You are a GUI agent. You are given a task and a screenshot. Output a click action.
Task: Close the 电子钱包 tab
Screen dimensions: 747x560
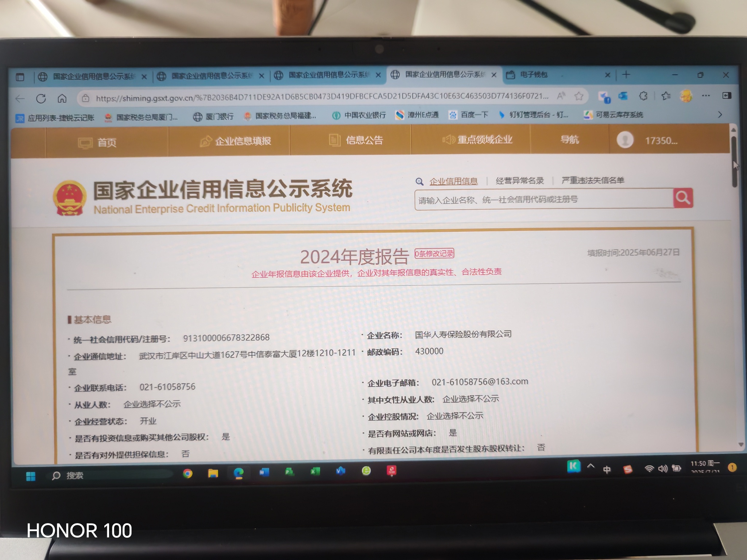(x=607, y=75)
